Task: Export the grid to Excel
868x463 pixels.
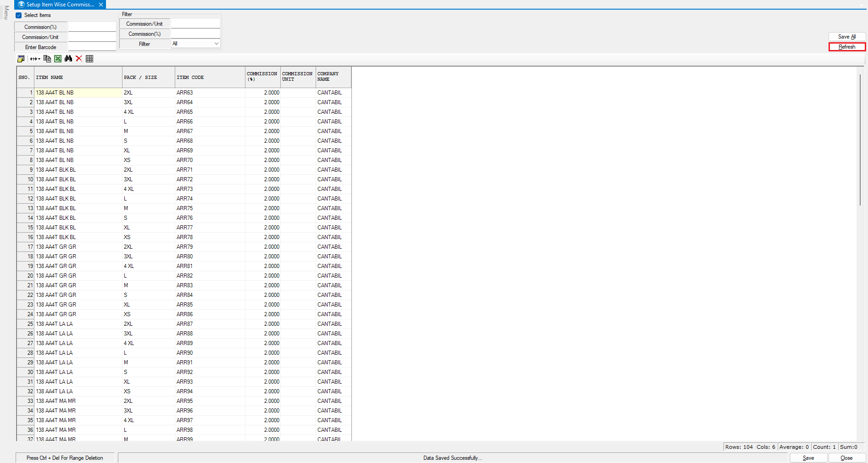Action: pyautogui.click(x=58, y=59)
